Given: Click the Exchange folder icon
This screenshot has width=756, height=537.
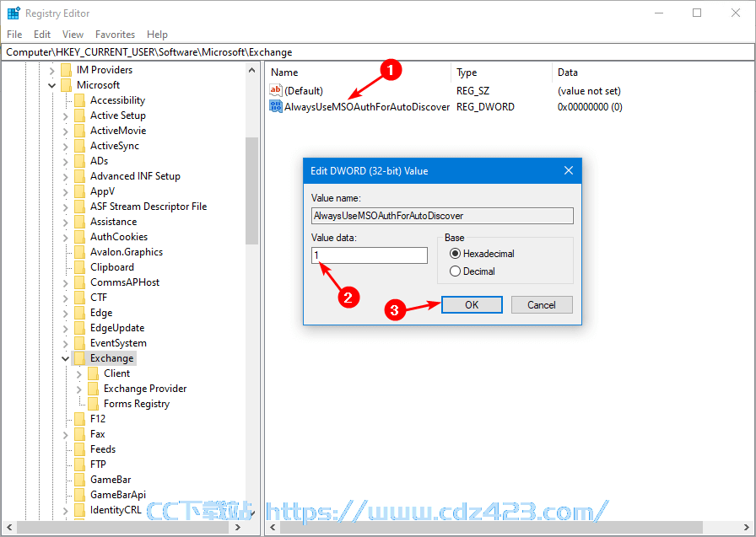Looking at the screenshot, I should tap(79, 358).
